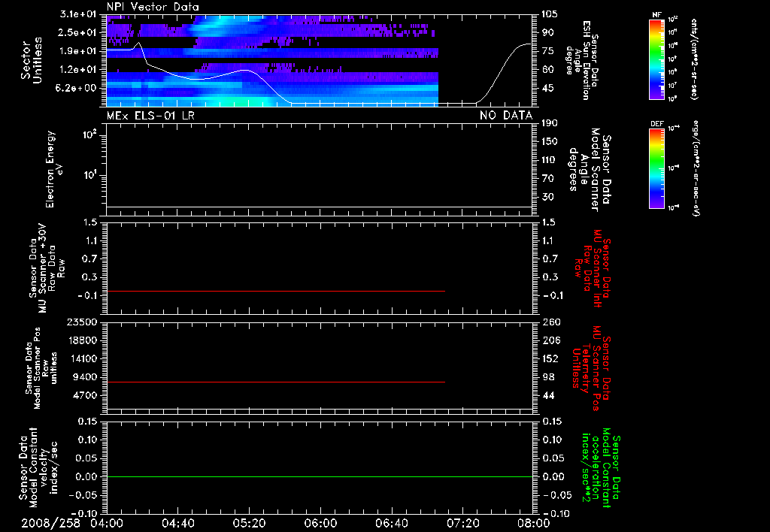Click the "90" sun elevation tick
The width and height of the screenshot is (770, 532).
point(547,32)
